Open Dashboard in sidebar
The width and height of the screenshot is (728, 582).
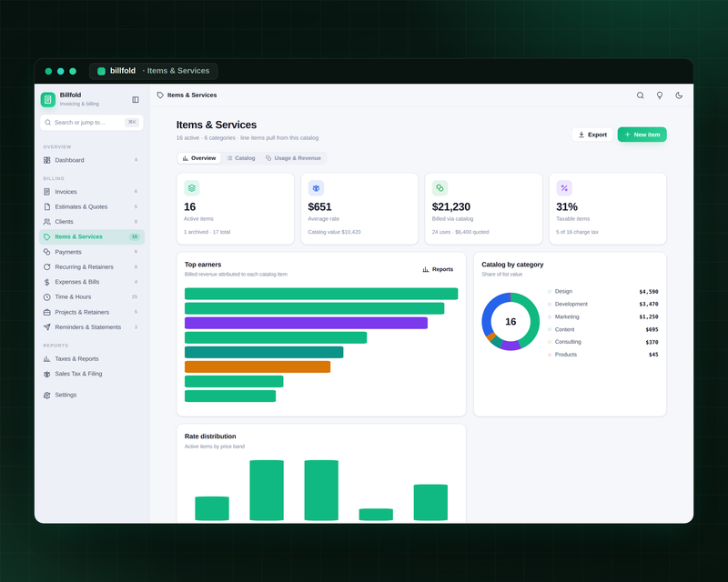[x=92, y=160]
